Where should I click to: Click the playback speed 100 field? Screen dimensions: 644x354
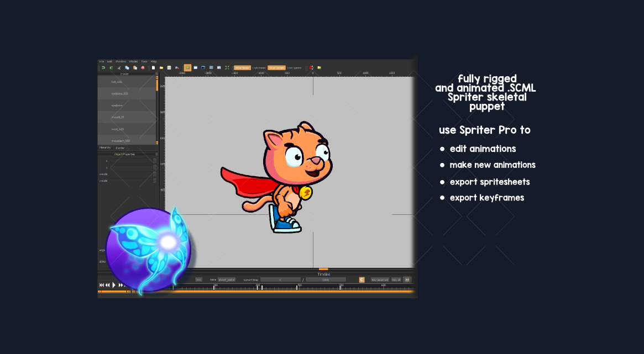pos(199,280)
